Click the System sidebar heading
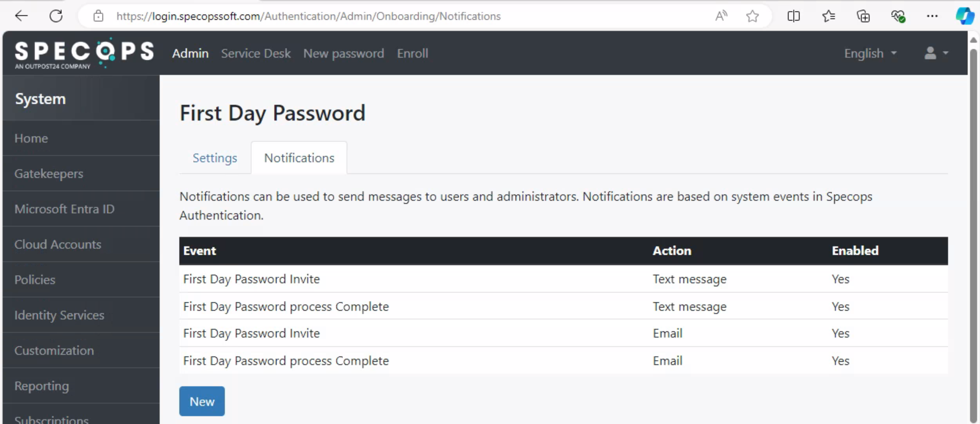This screenshot has height=424, width=980. pos(40,99)
